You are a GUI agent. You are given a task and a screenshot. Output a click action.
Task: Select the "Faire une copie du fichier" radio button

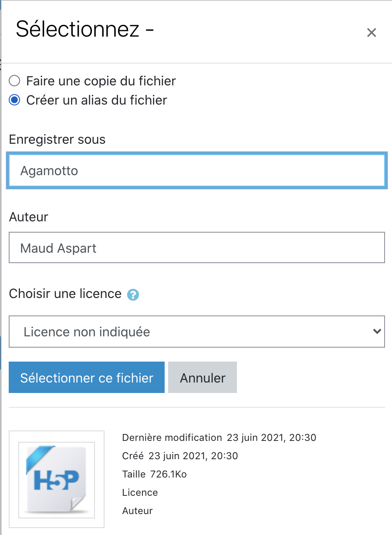[15, 81]
